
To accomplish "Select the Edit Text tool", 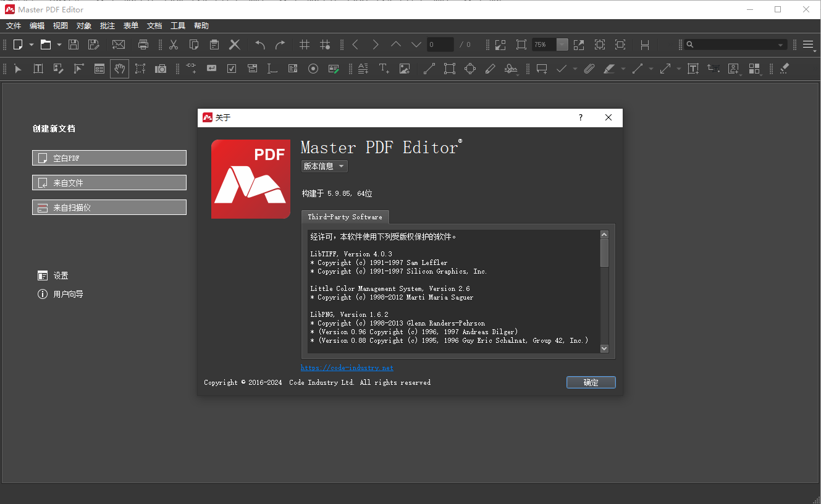I will tap(38, 69).
